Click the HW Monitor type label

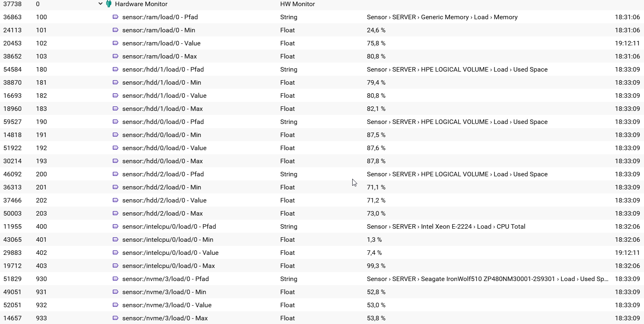pyautogui.click(x=297, y=4)
